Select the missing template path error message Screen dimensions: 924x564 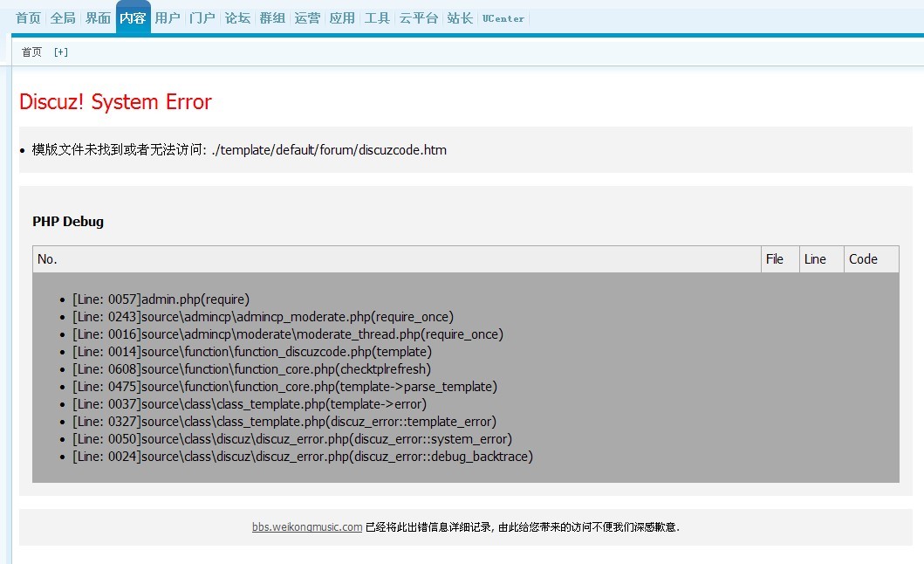239,150
